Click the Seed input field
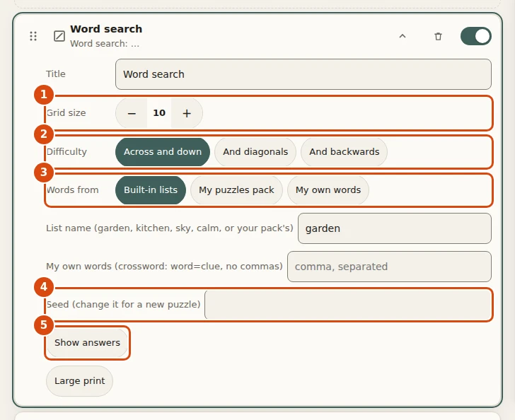 click(348, 305)
